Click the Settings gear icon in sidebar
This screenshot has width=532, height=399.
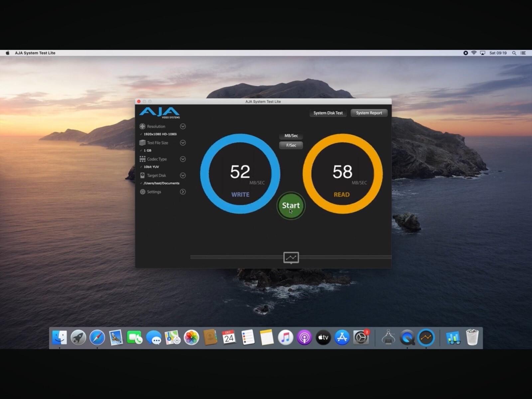pos(142,192)
